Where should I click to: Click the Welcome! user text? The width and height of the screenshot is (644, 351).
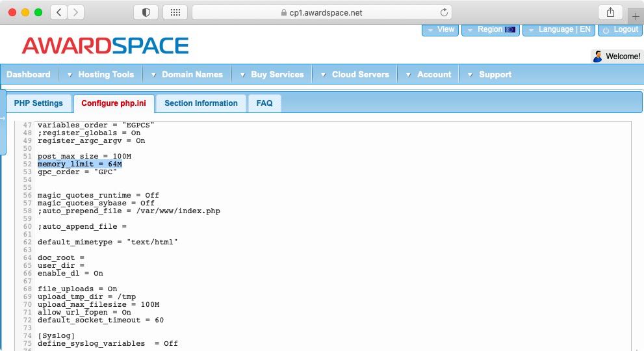(x=623, y=57)
